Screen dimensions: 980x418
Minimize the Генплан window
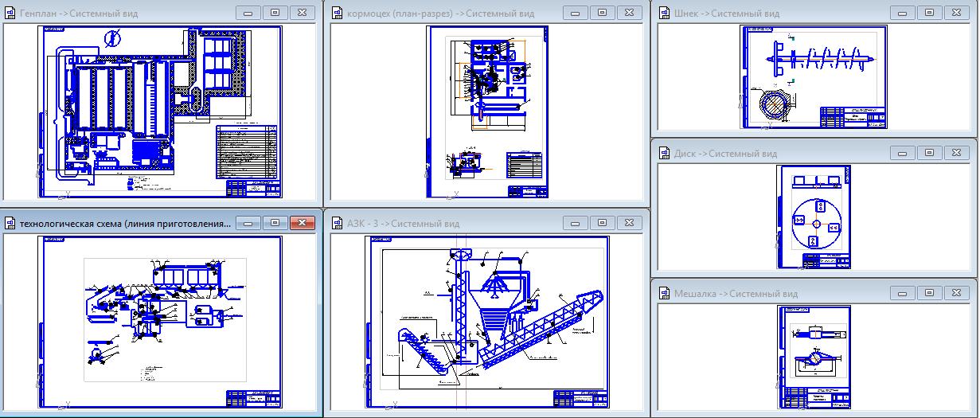pos(249,13)
